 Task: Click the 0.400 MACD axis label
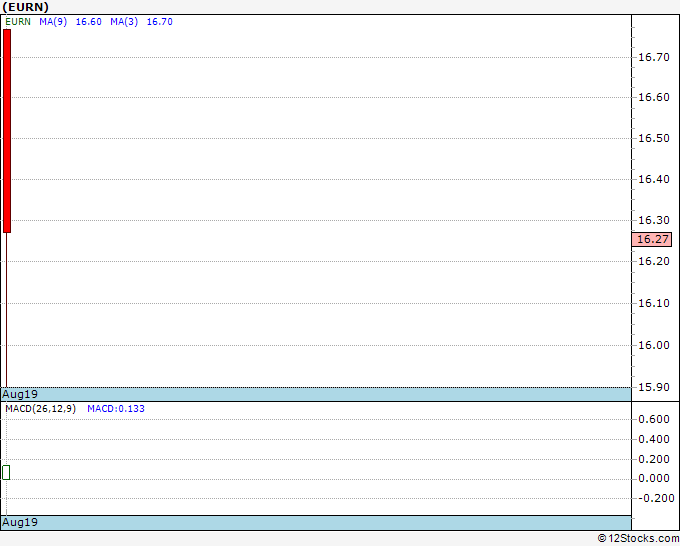coord(654,439)
